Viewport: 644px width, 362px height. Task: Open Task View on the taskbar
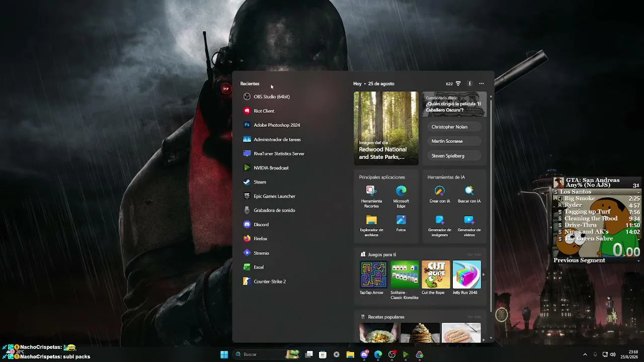(x=309, y=354)
